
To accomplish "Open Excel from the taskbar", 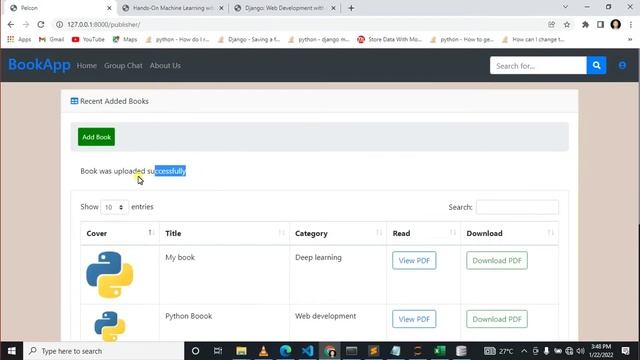I will pos(440,351).
